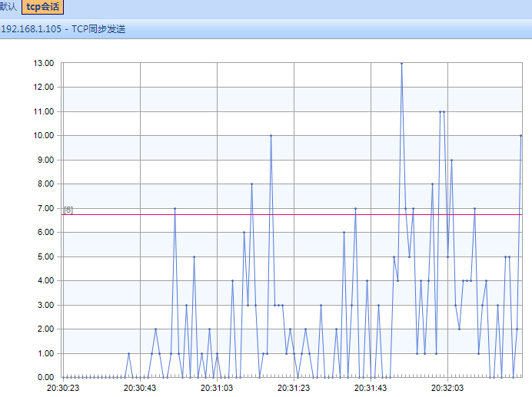Click the 20:31:03 time axis label
Image resolution: width=532 pixels, height=397 pixels.
217,389
